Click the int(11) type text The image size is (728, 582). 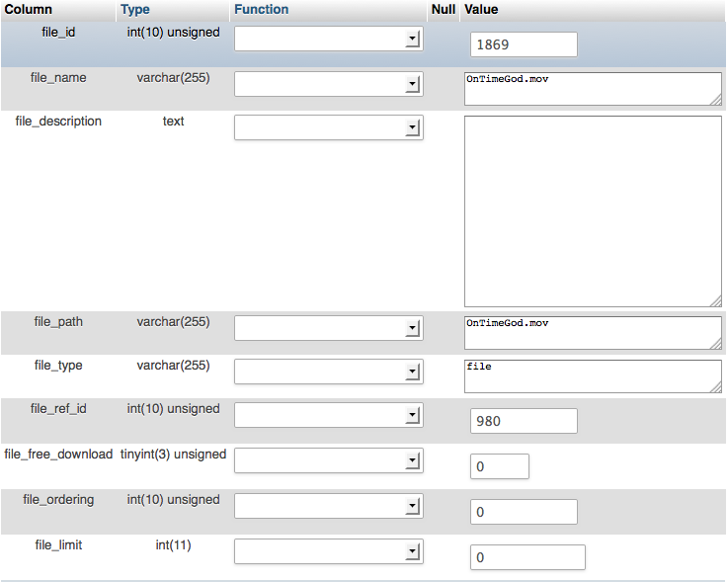[x=173, y=544]
